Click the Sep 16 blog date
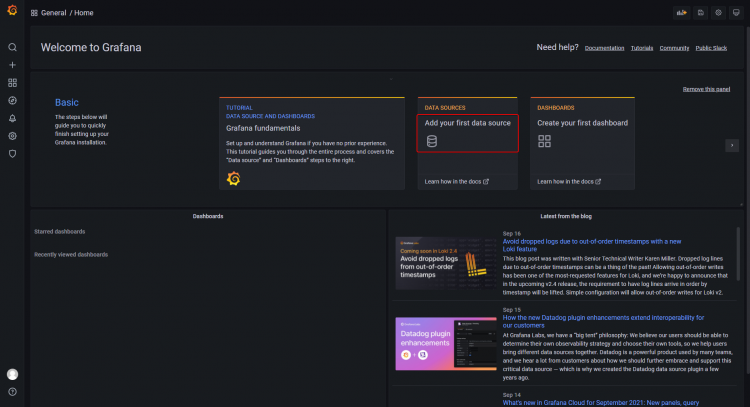Image resolution: width=750 pixels, height=407 pixels. (x=511, y=234)
